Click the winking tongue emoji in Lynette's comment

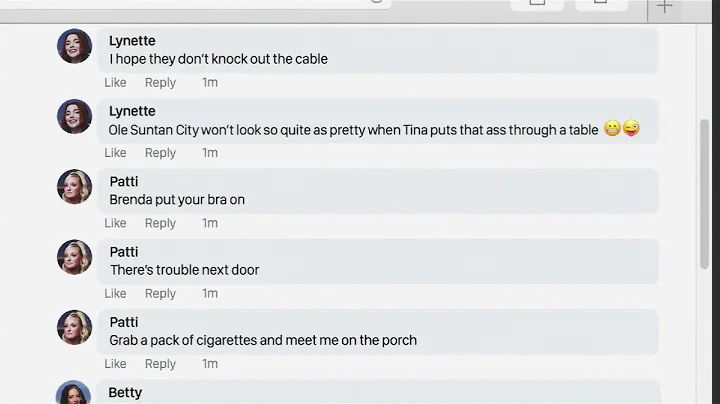(x=631, y=129)
